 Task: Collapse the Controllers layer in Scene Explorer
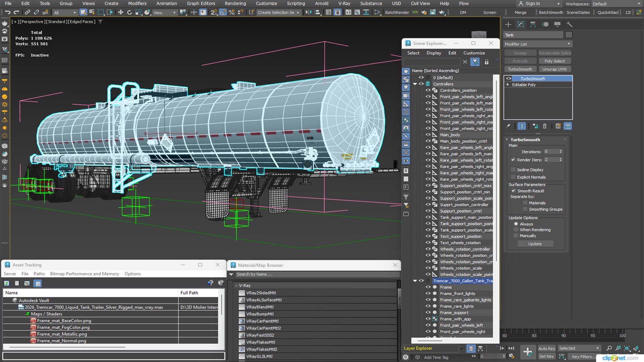tap(415, 84)
